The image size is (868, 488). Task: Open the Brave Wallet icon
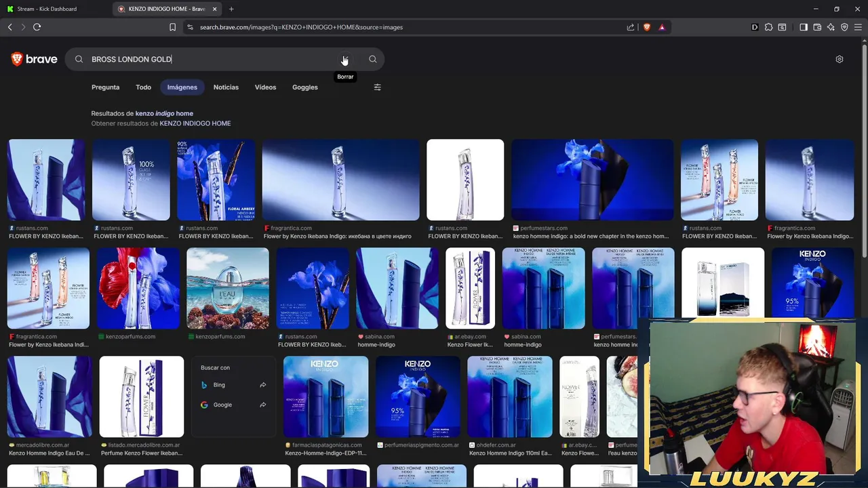pos(817,27)
